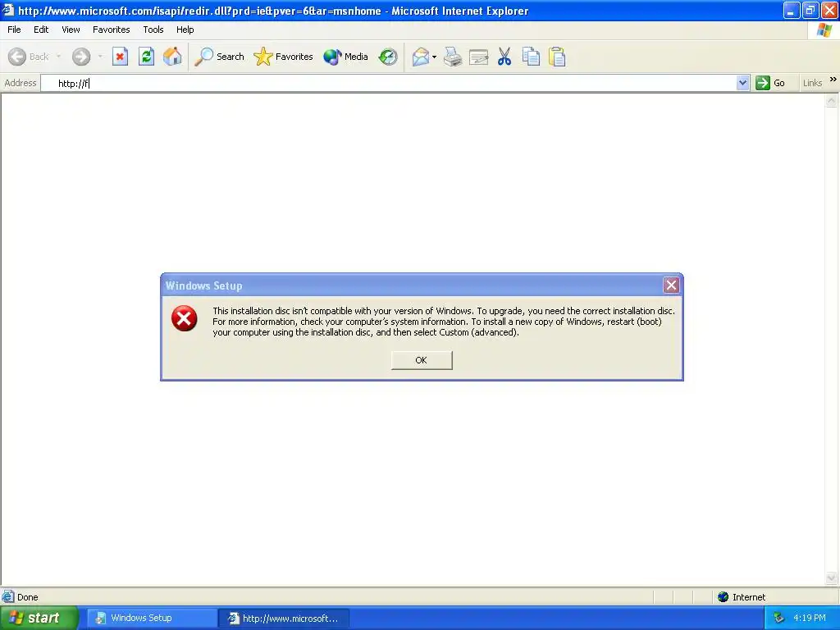
Task: Click the Internet zone globe in status bar
Action: (x=724, y=597)
